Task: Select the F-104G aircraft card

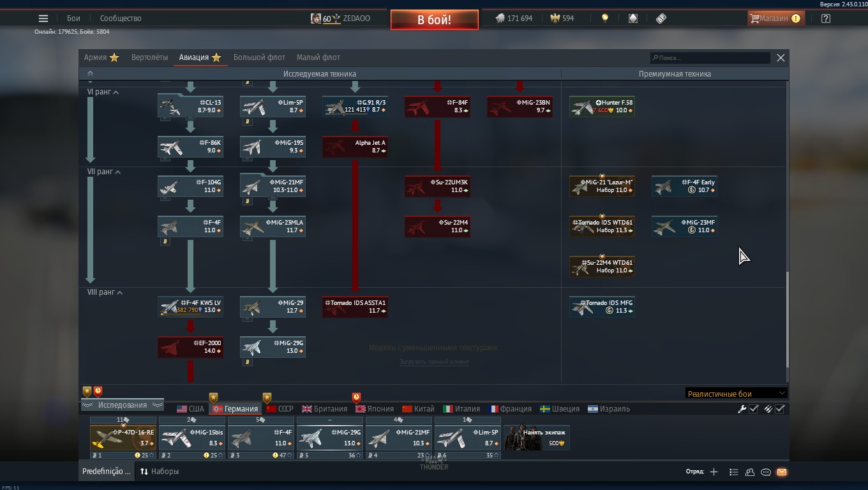Action: click(190, 186)
